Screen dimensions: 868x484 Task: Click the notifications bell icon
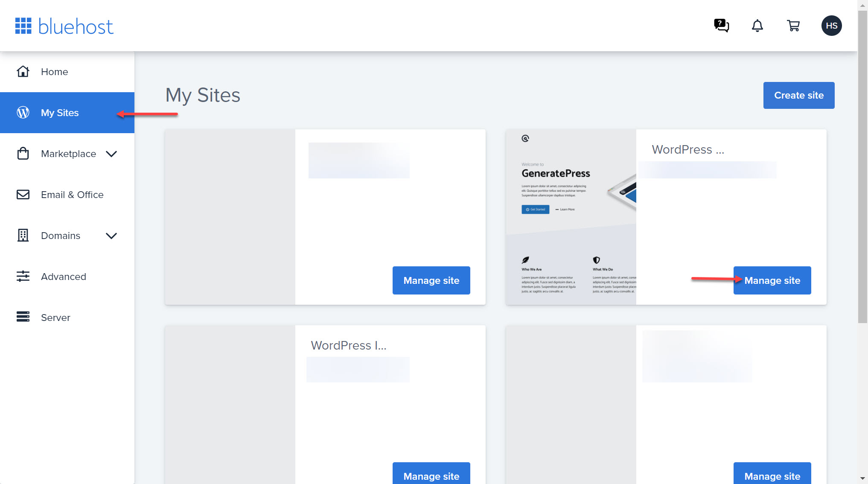pos(757,26)
